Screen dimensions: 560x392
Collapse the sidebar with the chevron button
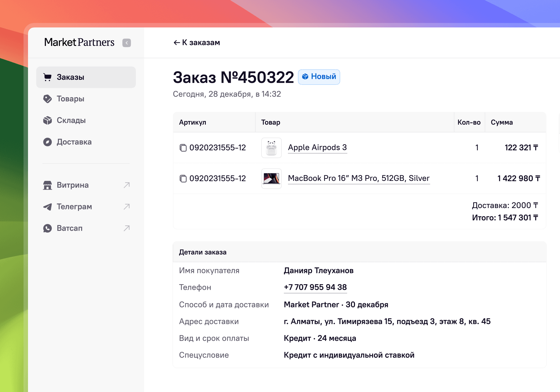pyautogui.click(x=127, y=43)
